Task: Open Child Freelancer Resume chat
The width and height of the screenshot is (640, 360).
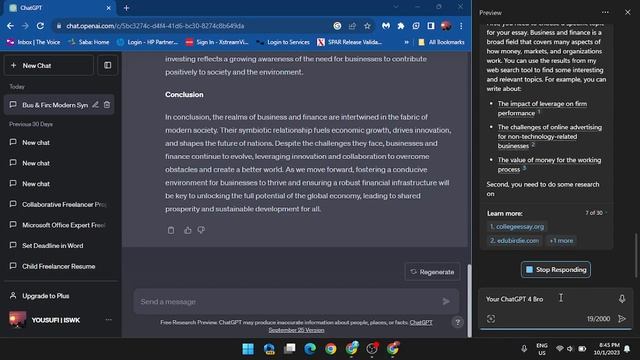Action: 59,267
